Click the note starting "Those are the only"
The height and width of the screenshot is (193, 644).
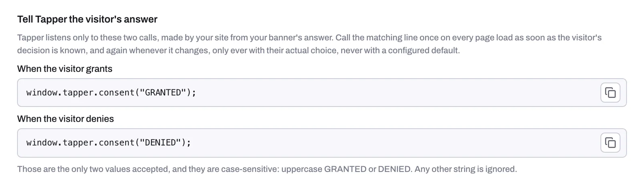tap(267, 169)
